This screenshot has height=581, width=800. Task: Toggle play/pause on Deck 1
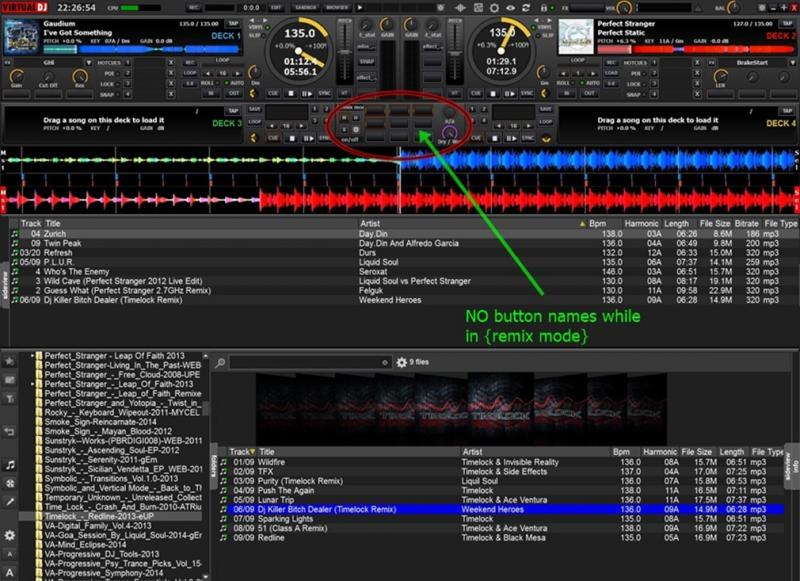pos(307,93)
